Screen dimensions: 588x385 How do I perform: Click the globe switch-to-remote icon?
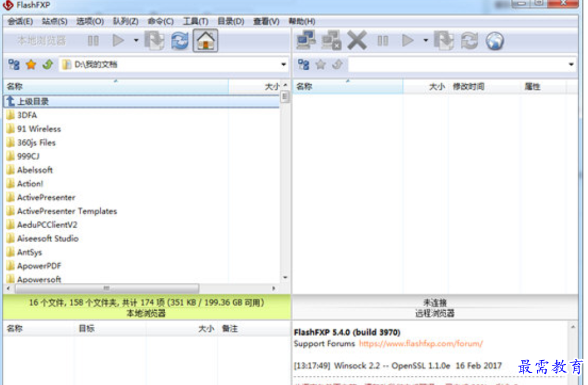coord(495,40)
